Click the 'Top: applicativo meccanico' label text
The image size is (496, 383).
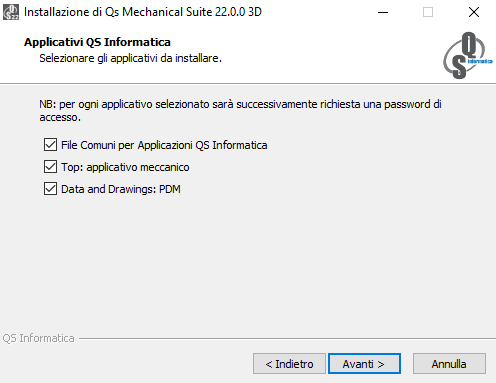tap(125, 167)
